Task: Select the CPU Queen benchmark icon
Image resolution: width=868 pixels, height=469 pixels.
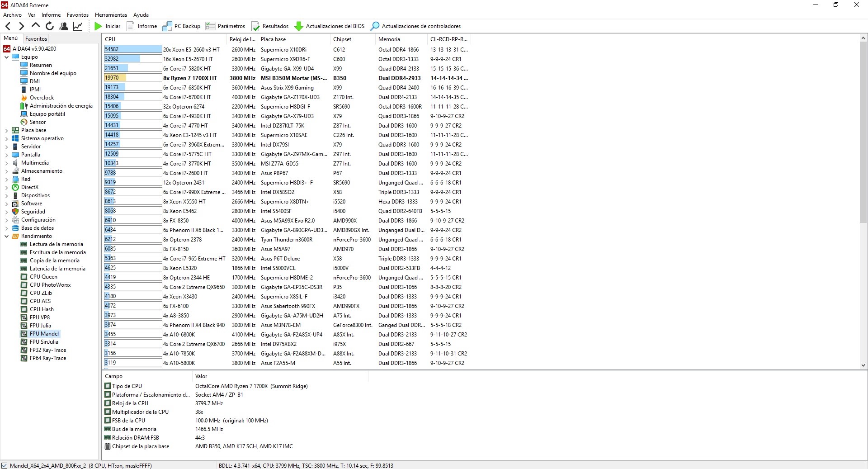Action: tap(24, 277)
